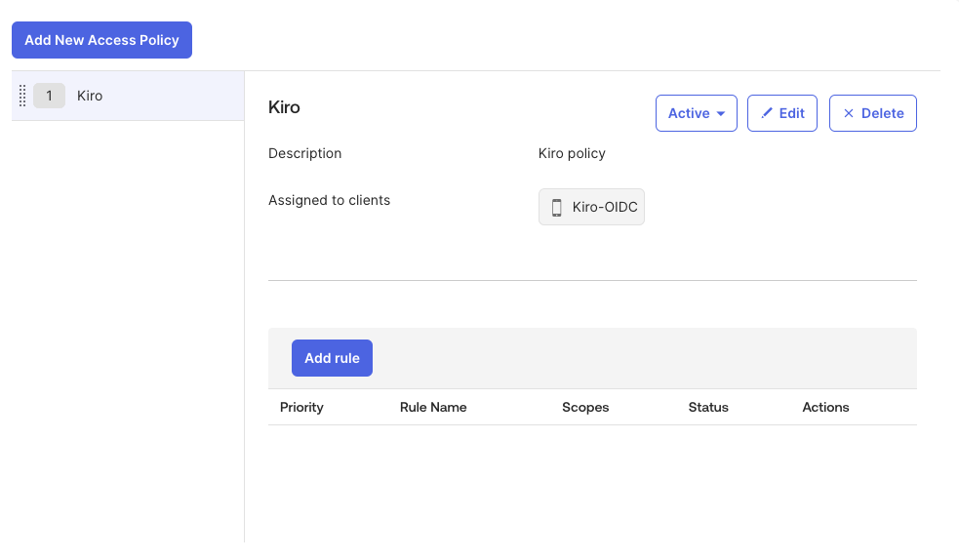Click the 'Assigned to clients' label
This screenshot has height=560, width=959.
329,200
